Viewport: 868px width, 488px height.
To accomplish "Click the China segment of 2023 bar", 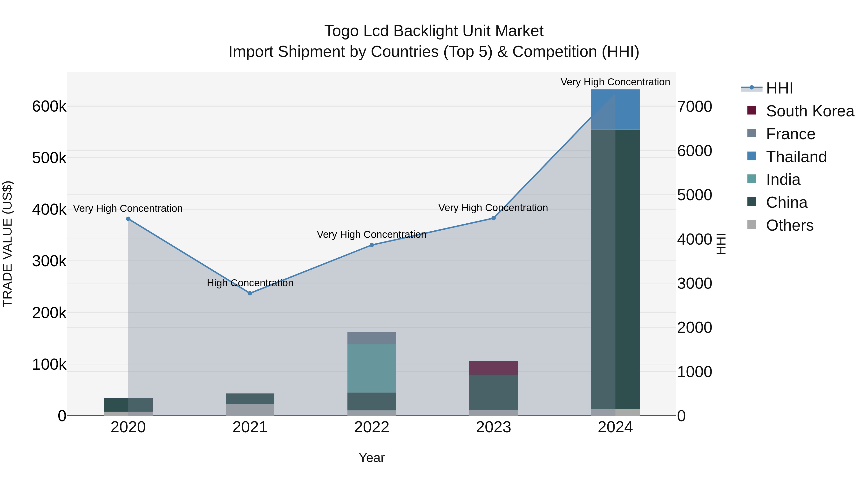I will 494,392.
